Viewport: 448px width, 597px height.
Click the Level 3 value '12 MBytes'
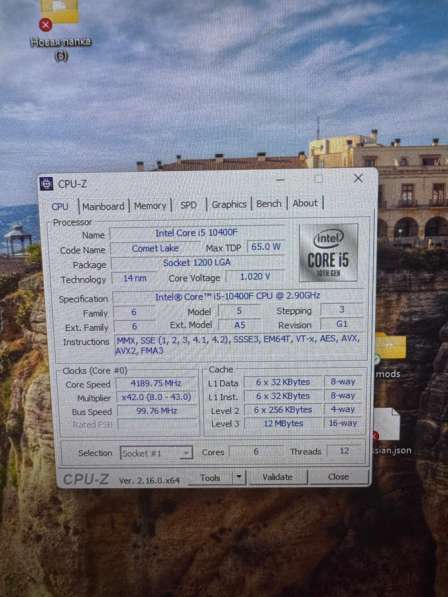coord(283,423)
